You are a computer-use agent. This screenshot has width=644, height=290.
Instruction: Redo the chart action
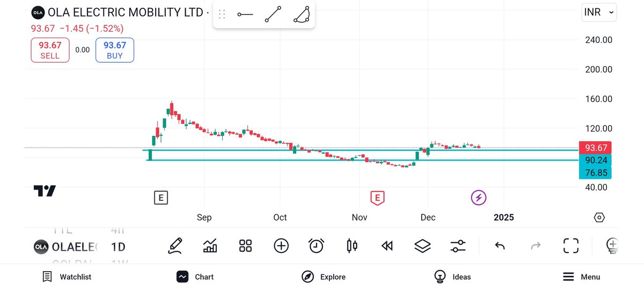tap(536, 246)
